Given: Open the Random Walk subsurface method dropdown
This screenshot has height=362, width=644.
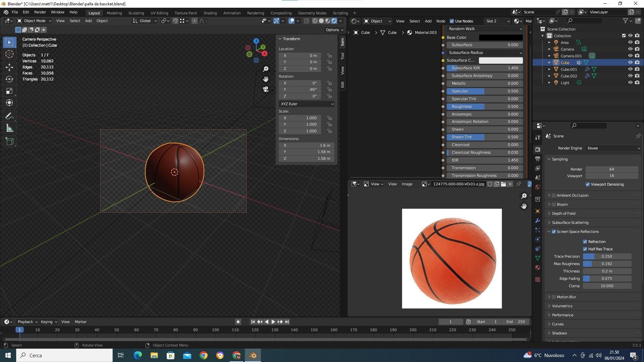Looking at the screenshot, I should [x=485, y=29].
